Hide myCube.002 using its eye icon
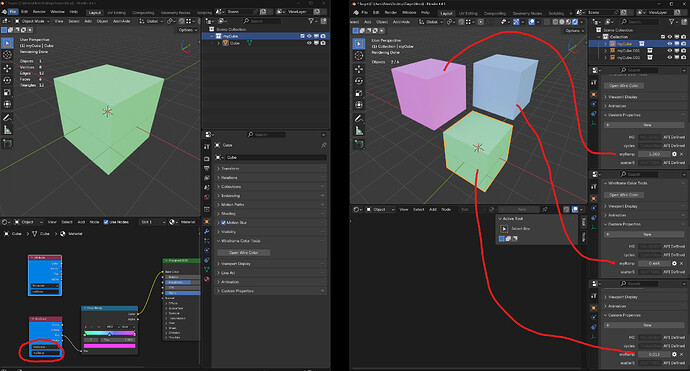The height and width of the screenshot is (371, 690). coord(669,57)
